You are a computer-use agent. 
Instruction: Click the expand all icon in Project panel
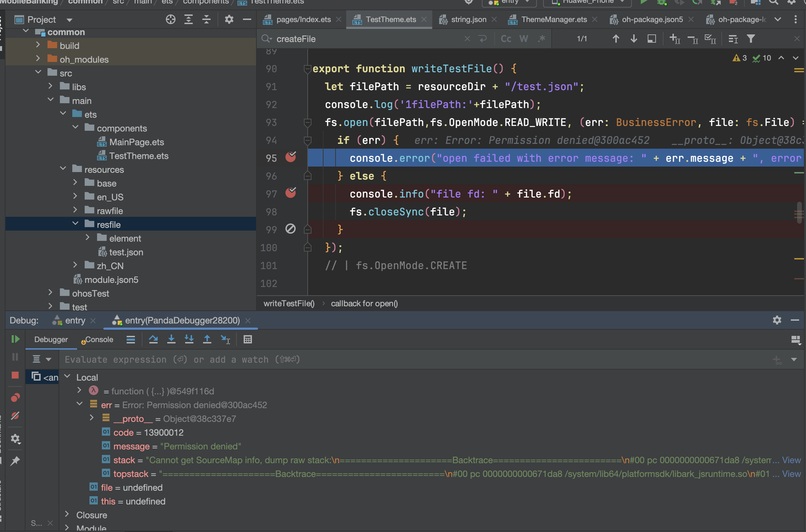click(189, 20)
